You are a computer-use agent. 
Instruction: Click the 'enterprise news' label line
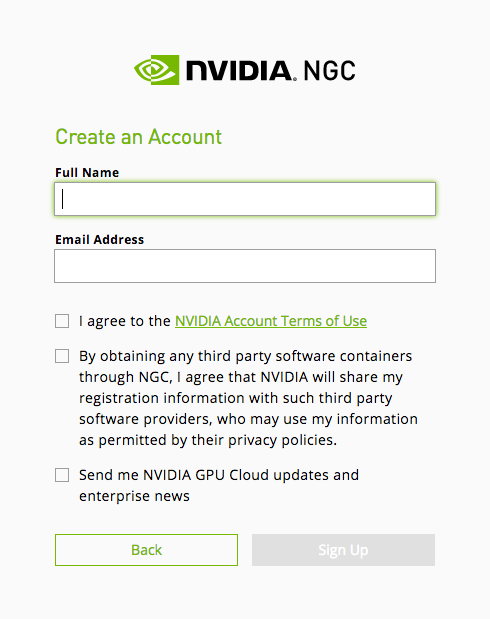coord(134,496)
